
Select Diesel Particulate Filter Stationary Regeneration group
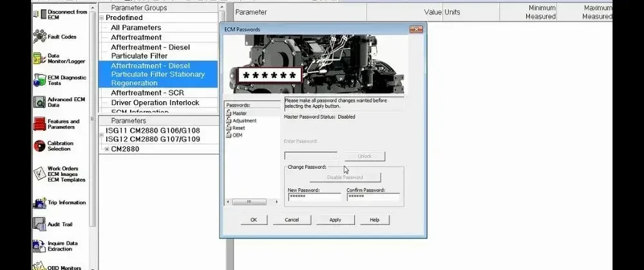click(158, 74)
